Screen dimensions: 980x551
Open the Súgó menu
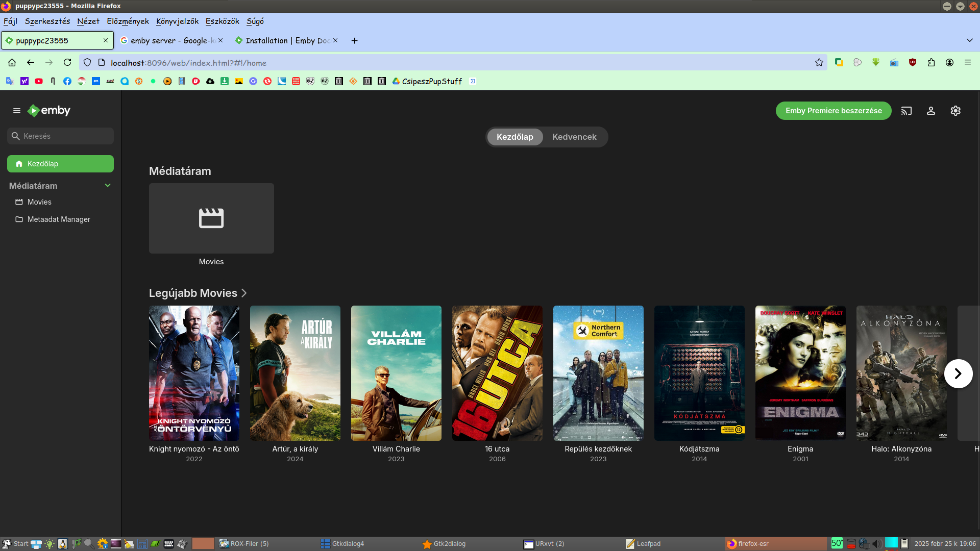tap(255, 21)
